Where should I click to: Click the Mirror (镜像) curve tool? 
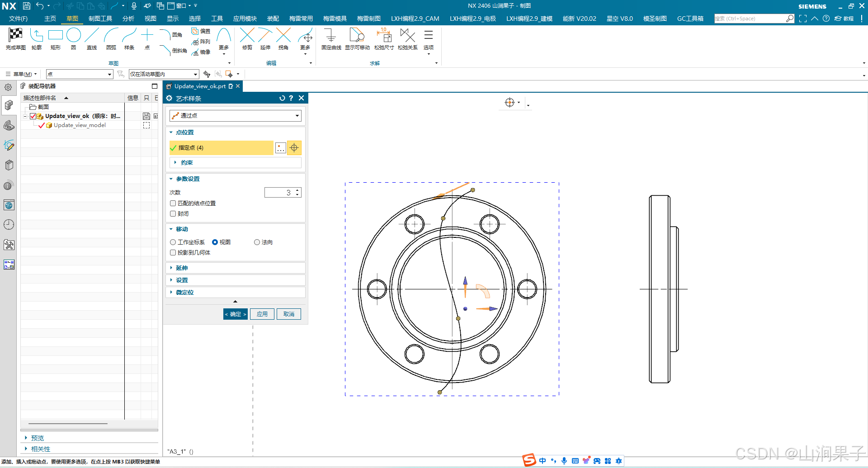201,52
